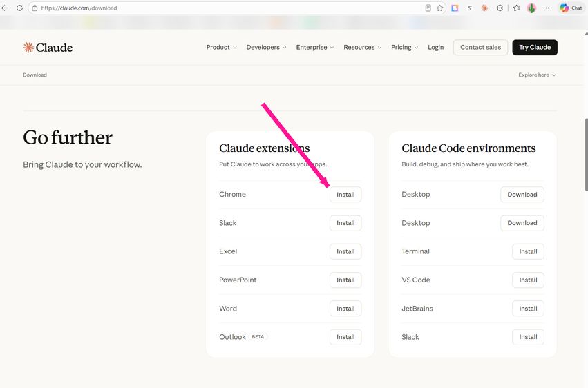Install Slack under Claude Code environments
Viewport: 588px width, 388px height.
click(x=528, y=337)
